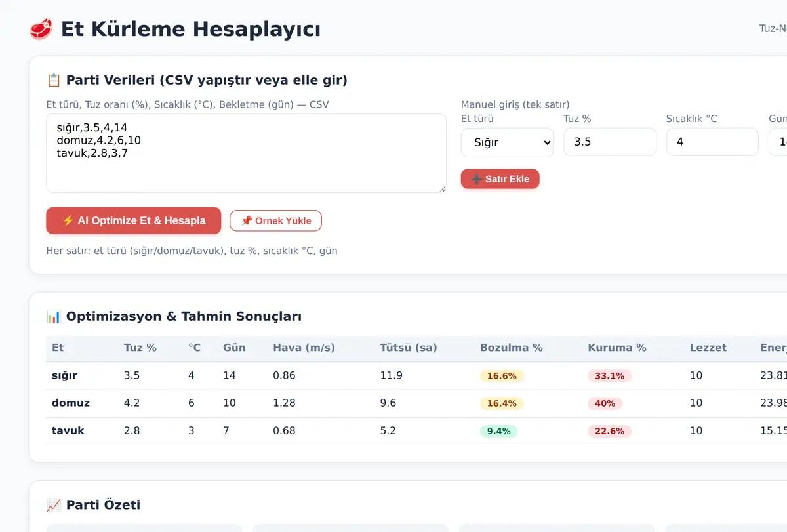Click the Hava (m/s) column header
Image resolution: width=787 pixels, height=532 pixels.
point(304,348)
